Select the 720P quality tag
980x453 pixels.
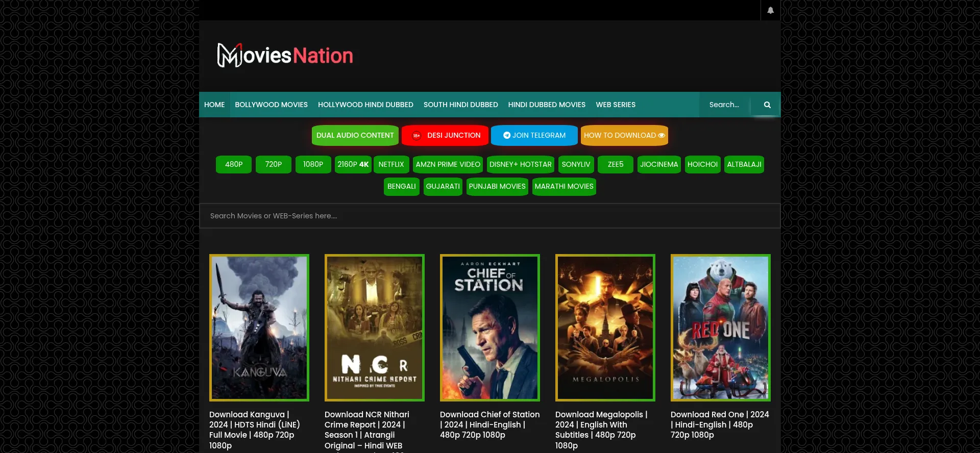pos(274,164)
